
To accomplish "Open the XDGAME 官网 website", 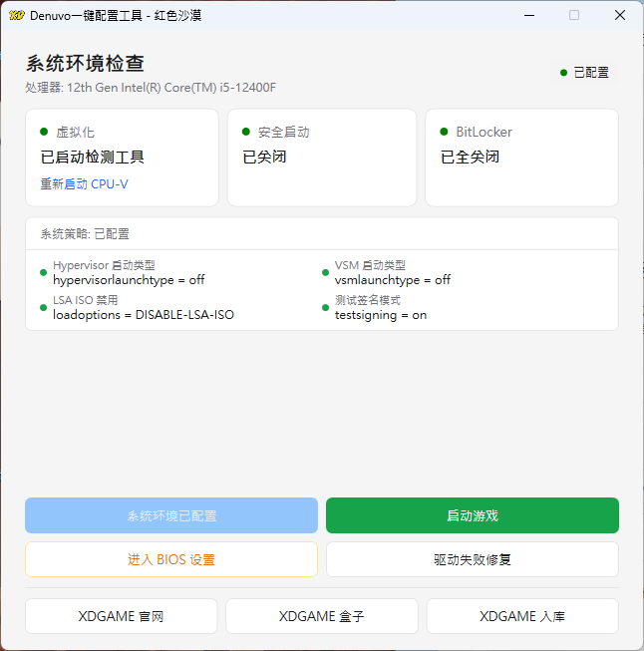I will coord(121,616).
